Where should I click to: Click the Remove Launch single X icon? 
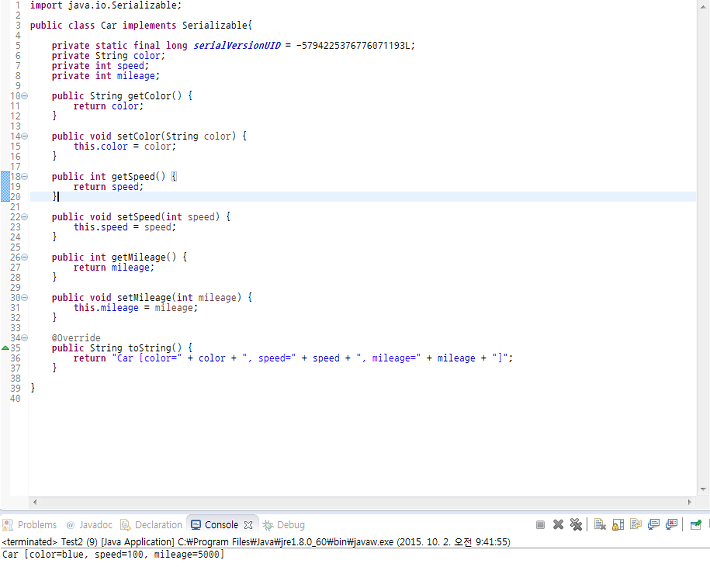click(558, 524)
